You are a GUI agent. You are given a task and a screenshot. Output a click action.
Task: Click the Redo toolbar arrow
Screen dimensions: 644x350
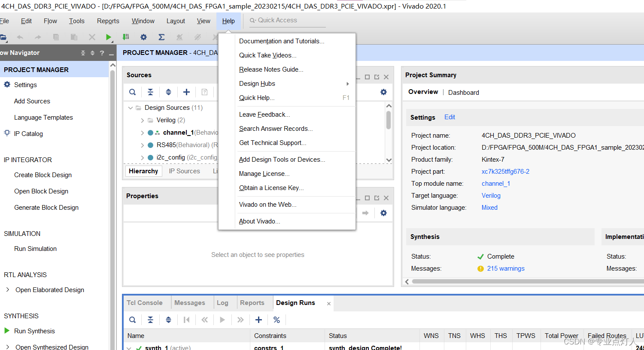tap(38, 37)
